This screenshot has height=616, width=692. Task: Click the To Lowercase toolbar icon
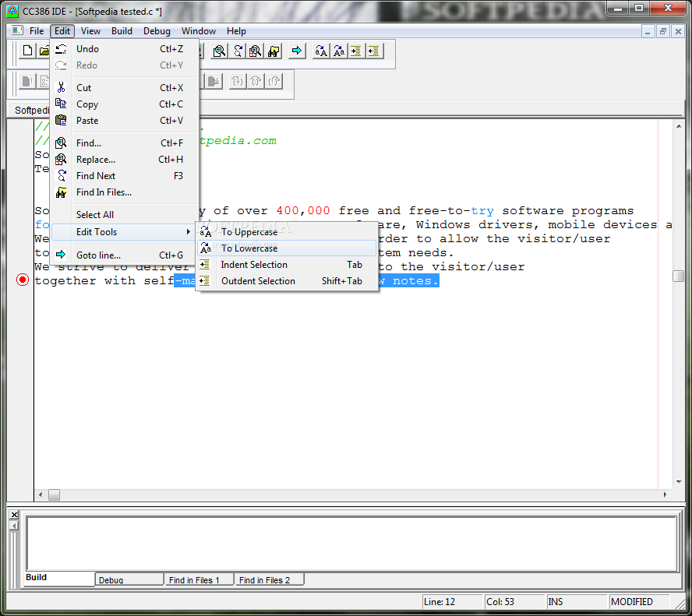tap(338, 51)
